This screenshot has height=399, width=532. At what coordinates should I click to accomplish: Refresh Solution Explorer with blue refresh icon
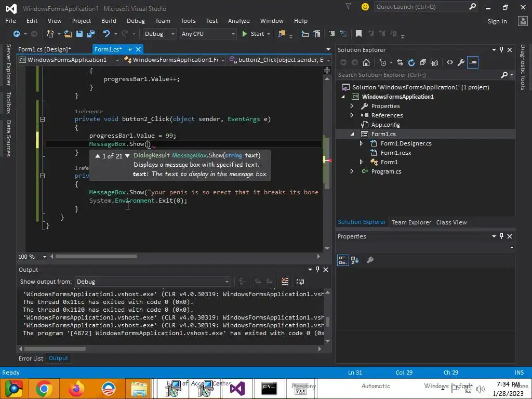411,62
